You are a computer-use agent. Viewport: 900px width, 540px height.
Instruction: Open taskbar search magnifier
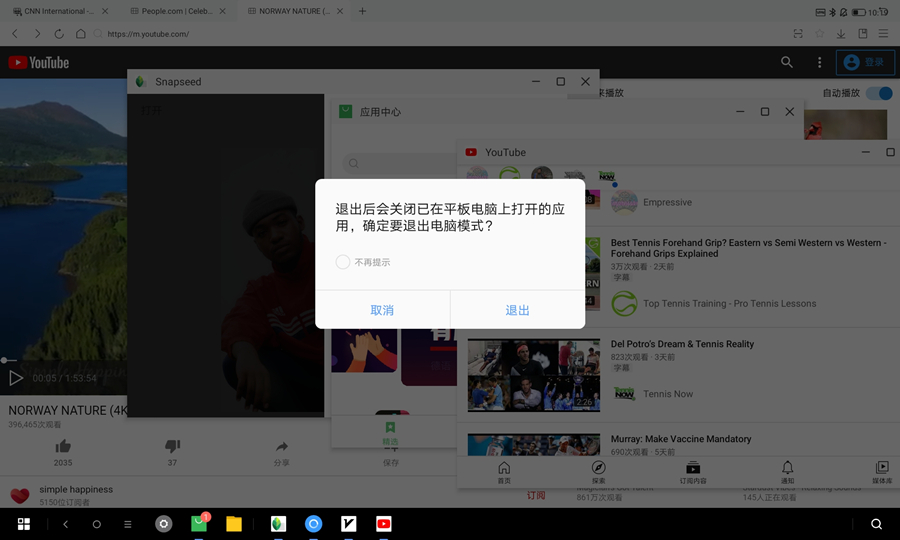876,524
